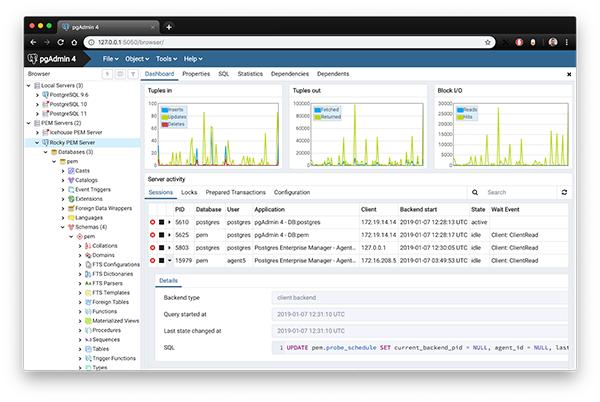Screen dimensions: 600x402
Task: Cancel active query for PID 5625
Action: 162,234
